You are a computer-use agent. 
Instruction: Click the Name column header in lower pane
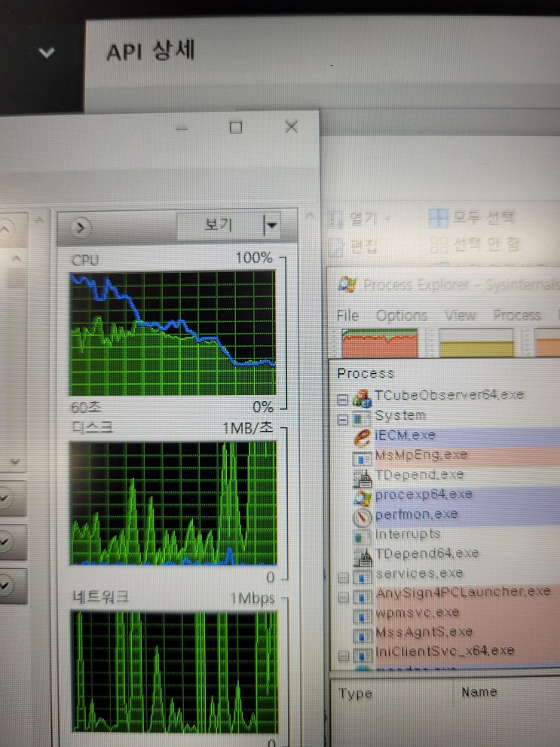tap(479, 692)
